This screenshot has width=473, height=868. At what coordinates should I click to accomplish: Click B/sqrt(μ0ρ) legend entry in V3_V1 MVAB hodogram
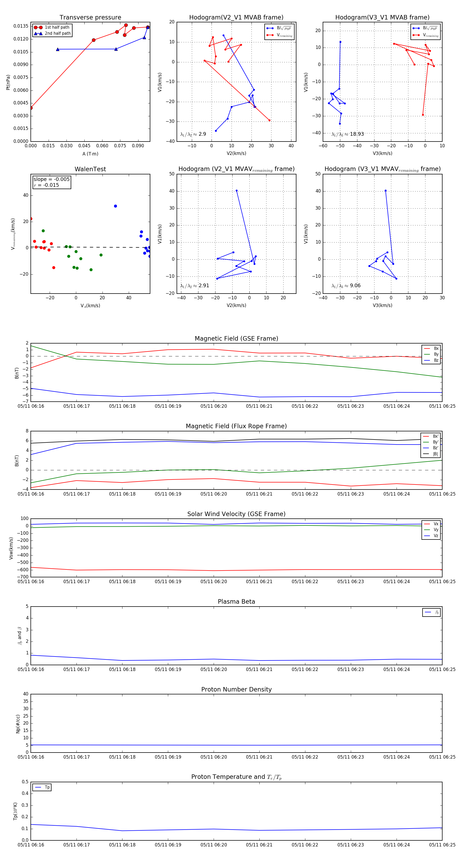click(425, 28)
